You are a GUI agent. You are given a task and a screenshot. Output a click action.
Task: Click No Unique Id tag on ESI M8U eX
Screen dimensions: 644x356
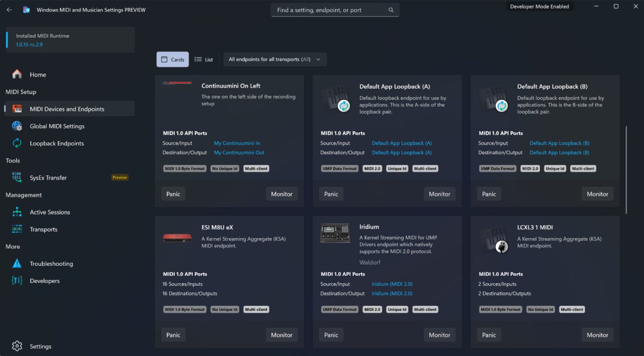pos(225,309)
